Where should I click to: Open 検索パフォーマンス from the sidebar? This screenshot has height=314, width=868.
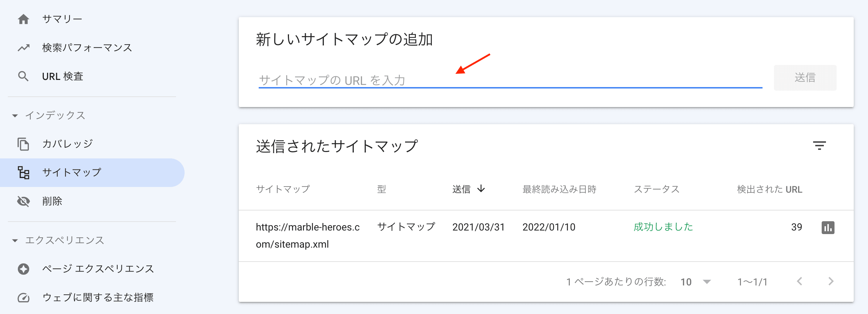[87, 47]
